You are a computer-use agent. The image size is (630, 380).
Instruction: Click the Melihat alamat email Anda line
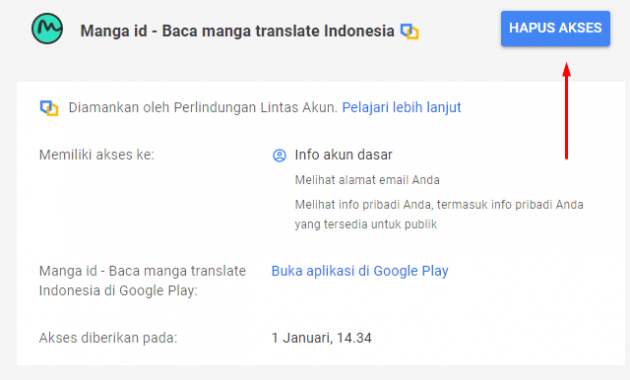pos(367,180)
